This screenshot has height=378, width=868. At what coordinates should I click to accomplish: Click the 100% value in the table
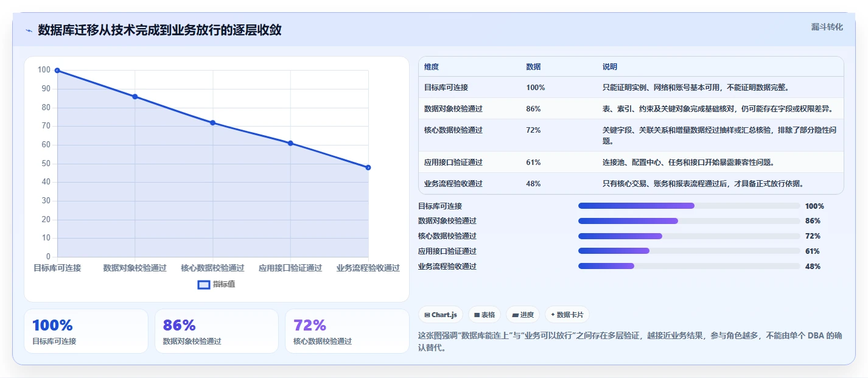536,88
